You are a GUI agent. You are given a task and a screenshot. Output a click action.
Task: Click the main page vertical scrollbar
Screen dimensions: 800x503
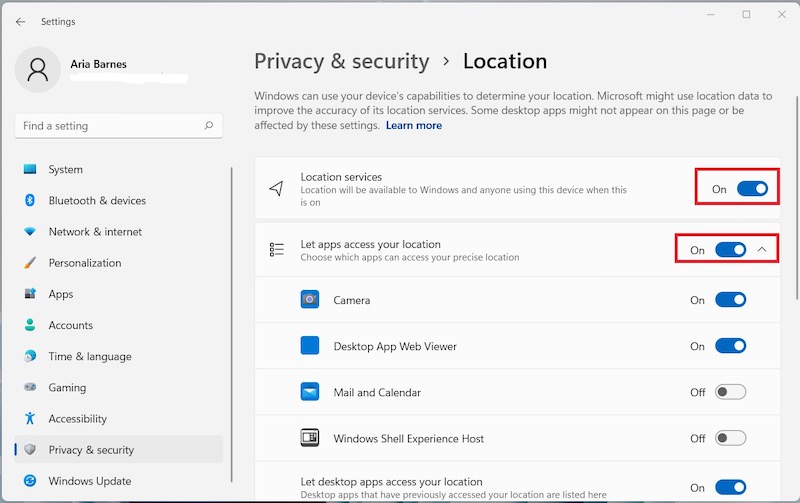(797, 197)
